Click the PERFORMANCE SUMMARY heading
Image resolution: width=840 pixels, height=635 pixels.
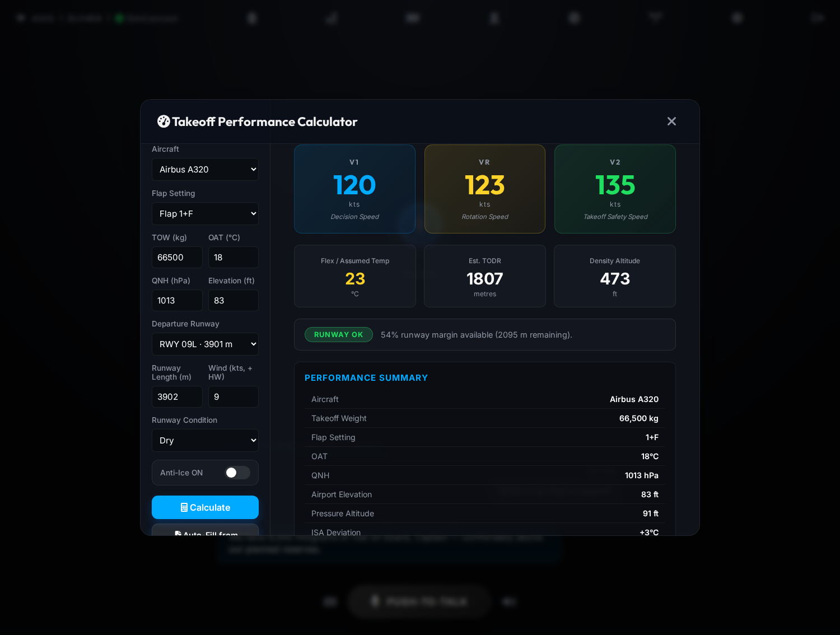click(x=366, y=378)
